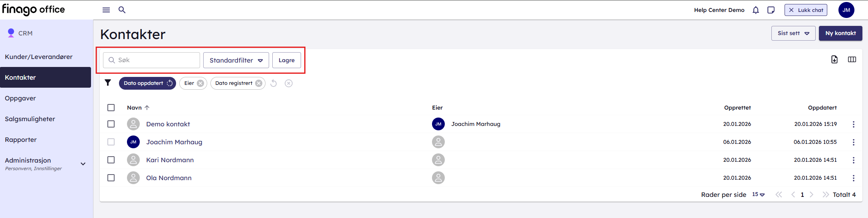868x218 pixels.
Task: Open the Sist sett dropdown
Action: [x=793, y=33]
